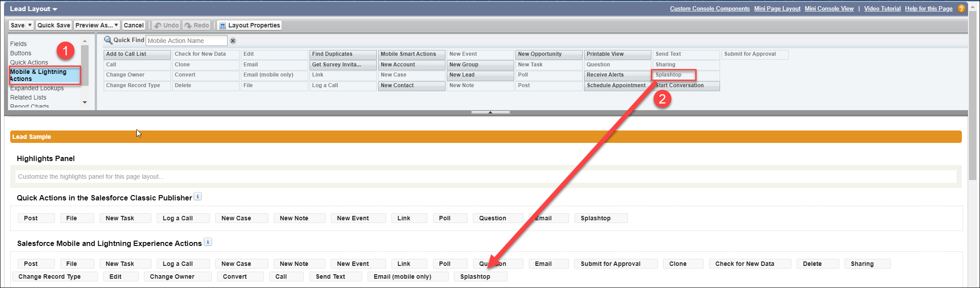Clear the Quick Find search box
The image size is (980, 288).
pos(233,41)
